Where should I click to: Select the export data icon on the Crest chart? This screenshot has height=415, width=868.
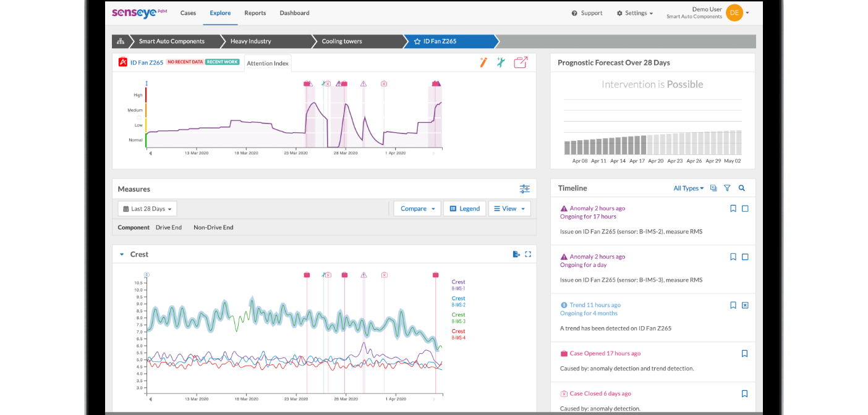tap(517, 254)
